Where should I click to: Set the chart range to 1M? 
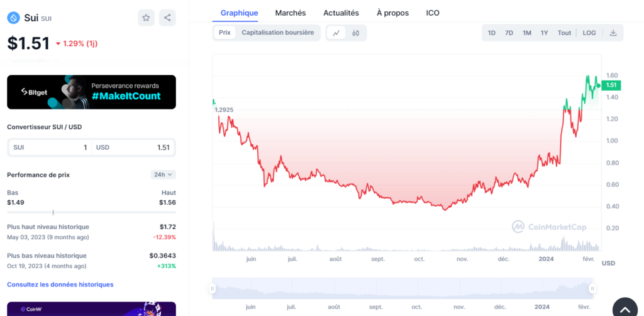(527, 33)
